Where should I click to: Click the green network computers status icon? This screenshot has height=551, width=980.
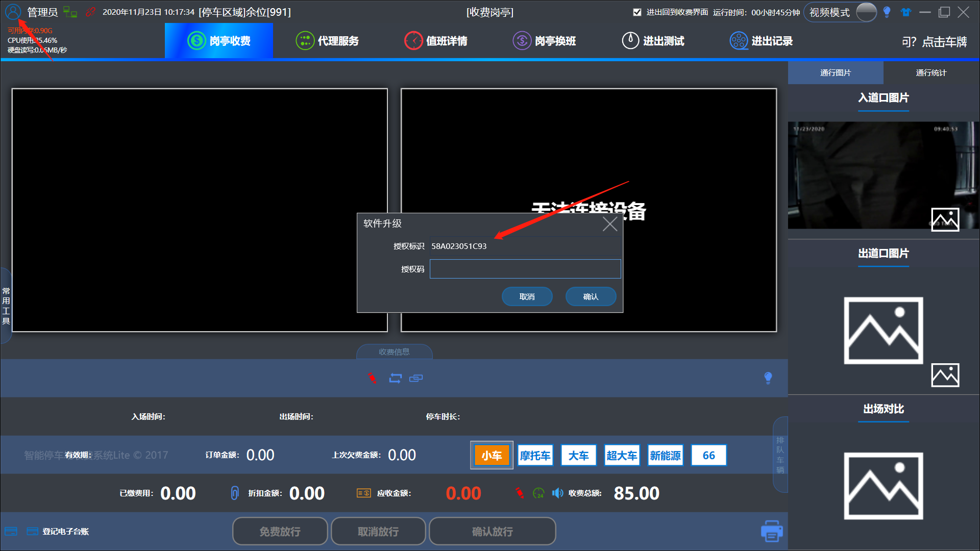pos(70,12)
